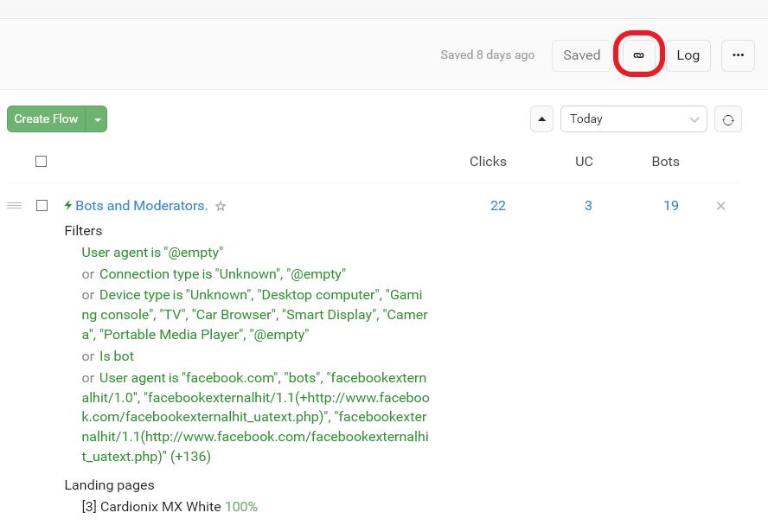
Task: Click the link chain icon button
Action: click(638, 54)
